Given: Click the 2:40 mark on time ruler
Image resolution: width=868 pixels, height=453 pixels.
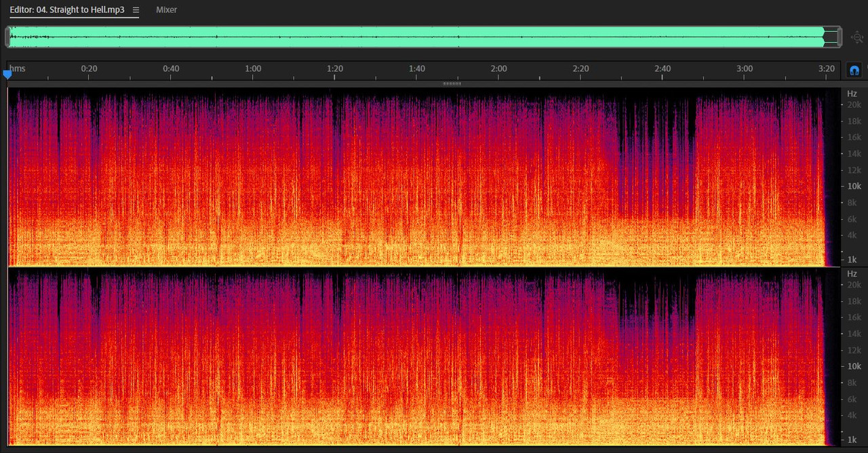Looking at the screenshot, I should pos(663,68).
